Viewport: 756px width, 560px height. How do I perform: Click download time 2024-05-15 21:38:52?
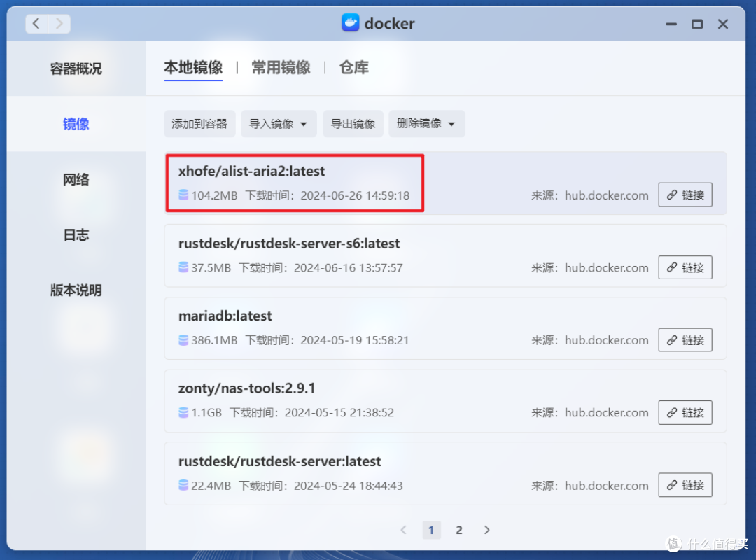(339, 413)
